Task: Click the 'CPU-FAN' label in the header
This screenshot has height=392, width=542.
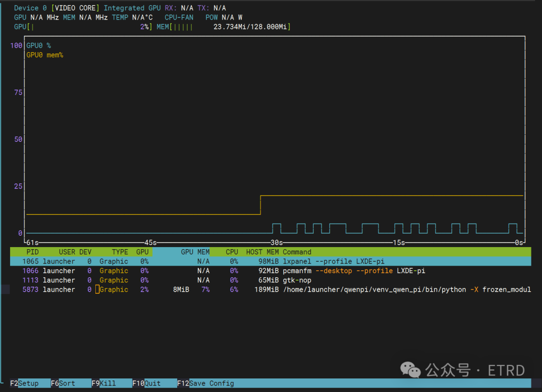Action: 179,17
